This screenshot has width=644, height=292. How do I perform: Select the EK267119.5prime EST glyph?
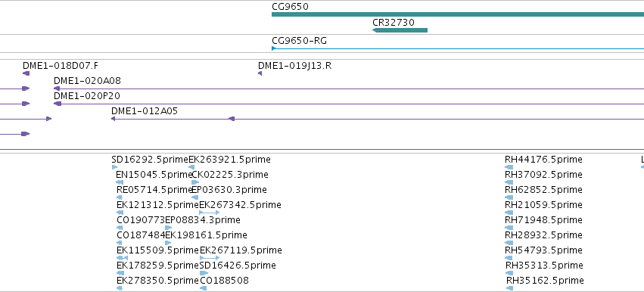[210, 258]
